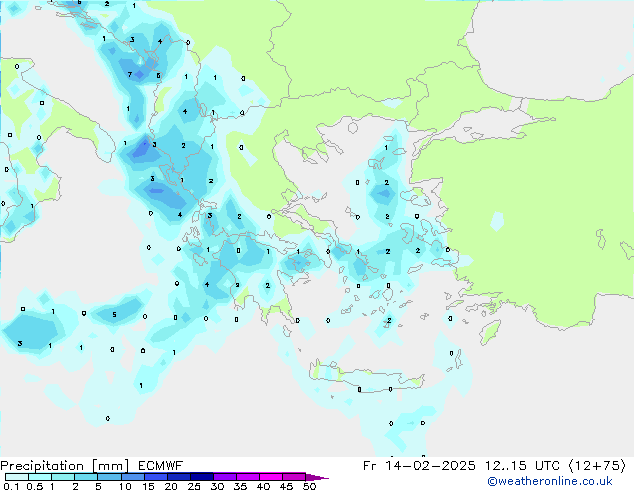Screen dimensions: 634x490
Task: Click legend value '50'
Action: click(309, 486)
